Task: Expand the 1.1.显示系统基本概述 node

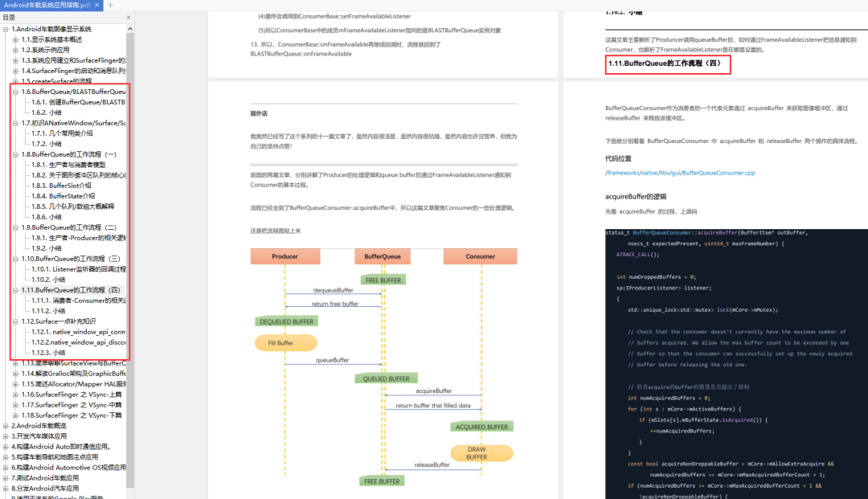Action: click(15, 40)
